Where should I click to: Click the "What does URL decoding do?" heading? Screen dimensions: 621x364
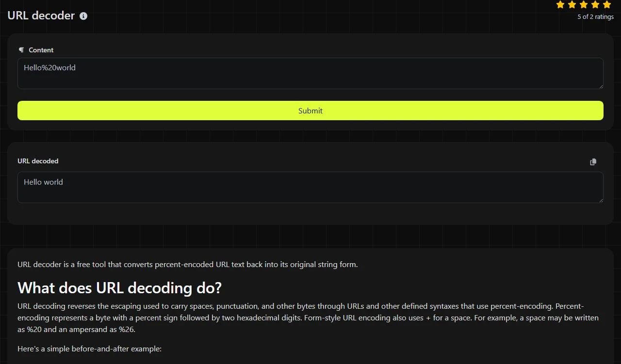coord(119,288)
